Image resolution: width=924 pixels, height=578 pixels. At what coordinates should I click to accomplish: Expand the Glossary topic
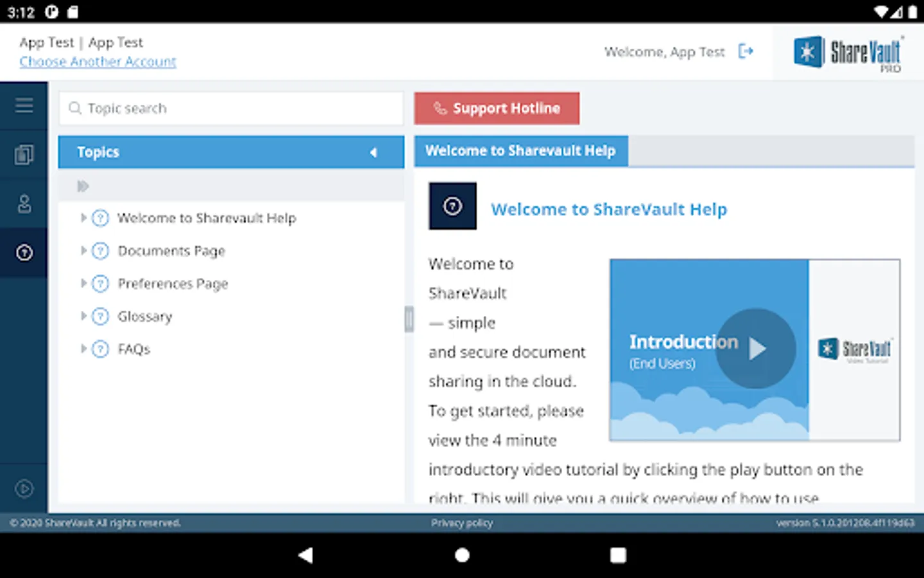[83, 316]
